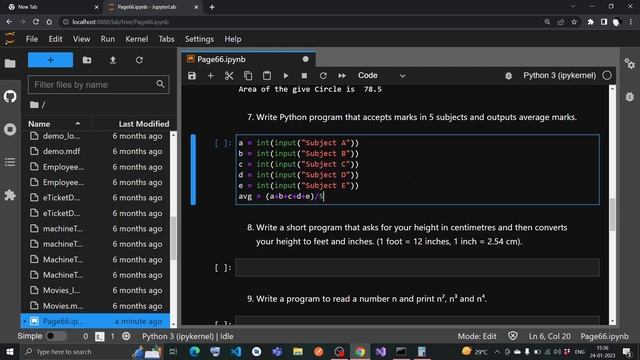Open Visual Studio Code from the taskbar
The height and width of the screenshot is (360, 640).
[236, 351]
